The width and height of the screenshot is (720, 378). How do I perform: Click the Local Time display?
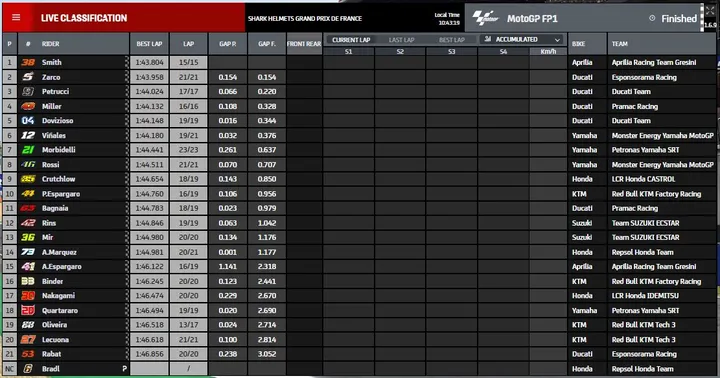point(447,18)
